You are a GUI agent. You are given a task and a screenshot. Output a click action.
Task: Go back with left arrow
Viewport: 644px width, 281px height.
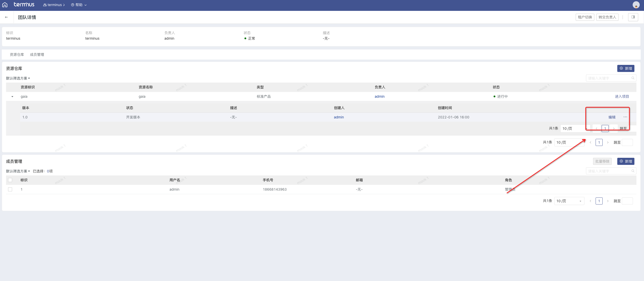click(x=6, y=17)
